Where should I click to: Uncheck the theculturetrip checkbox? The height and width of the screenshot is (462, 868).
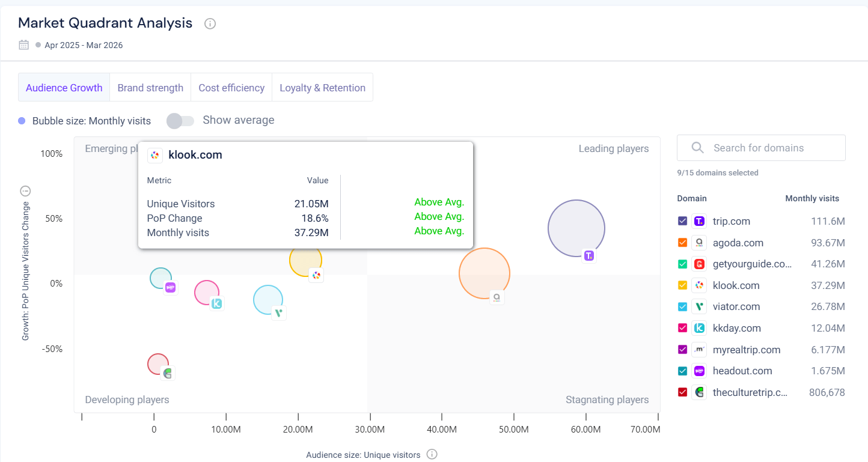pyautogui.click(x=682, y=392)
